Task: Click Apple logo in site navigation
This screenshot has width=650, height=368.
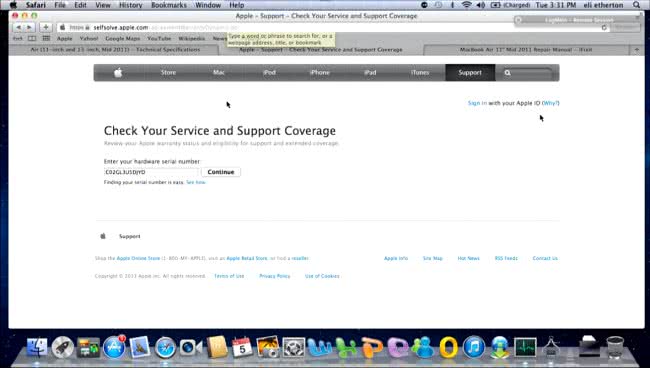Action: pyautogui.click(x=118, y=73)
